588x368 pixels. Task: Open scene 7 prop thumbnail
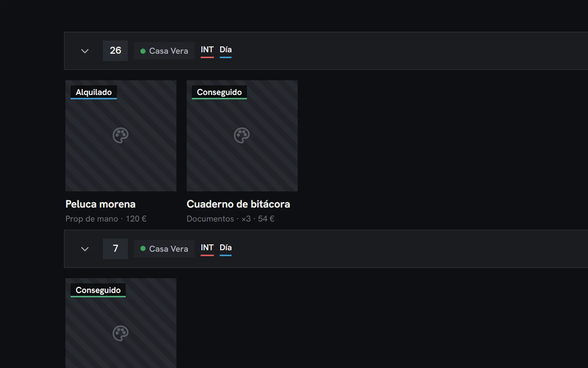[x=121, y=323]
